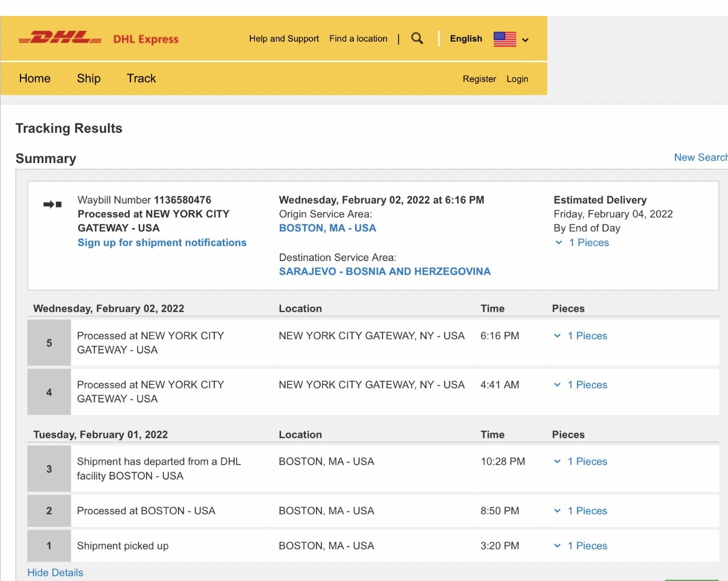The width and height of the screenshot is (728, 581).
Task: Click the 4:41 AM time cell
Action: point(499,385)
